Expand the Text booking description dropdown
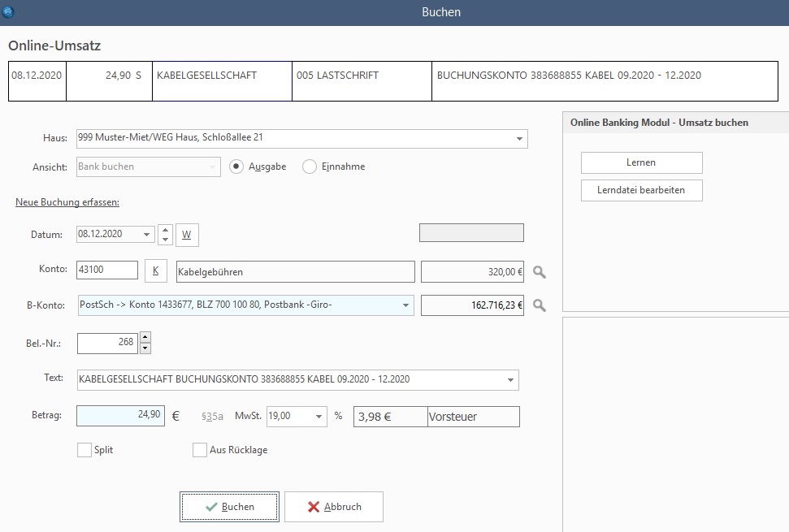789x532 pixels. coord(510,380)
